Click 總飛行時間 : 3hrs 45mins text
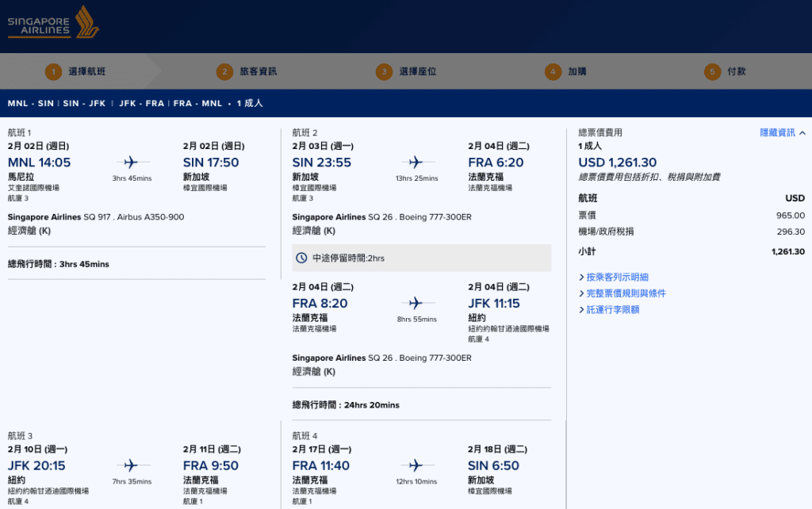The height and width of the screenshot is (509, 812). (x=59, y=264)
